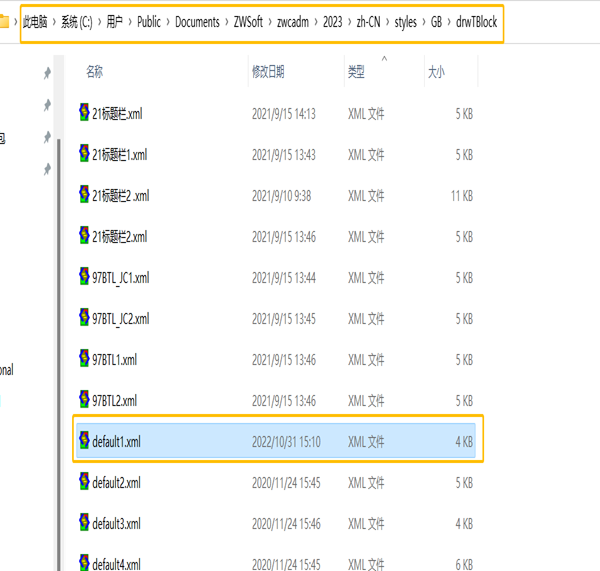
Task: Expand the chevron after 用户 breadcrumb
Action: (x=130, y=22)
